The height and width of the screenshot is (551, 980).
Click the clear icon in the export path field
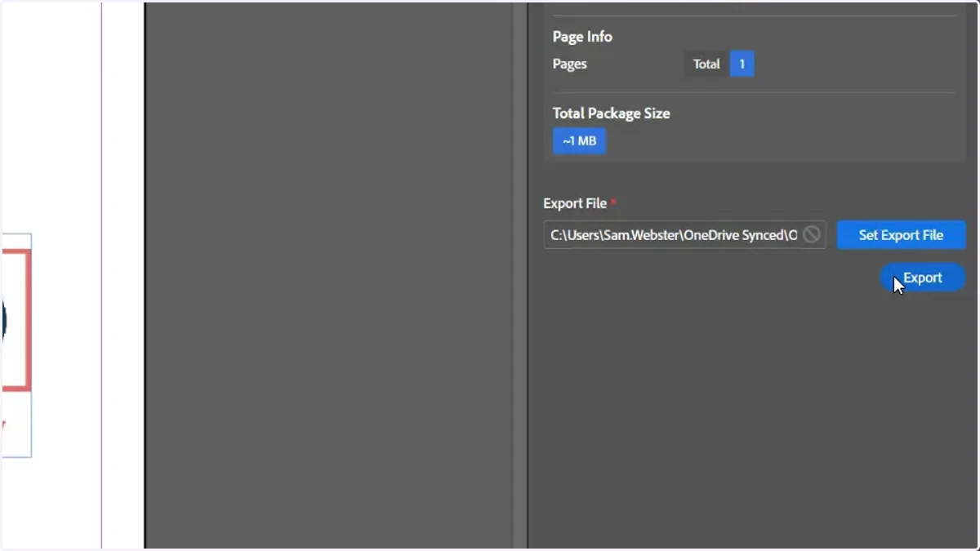(811, 235)
